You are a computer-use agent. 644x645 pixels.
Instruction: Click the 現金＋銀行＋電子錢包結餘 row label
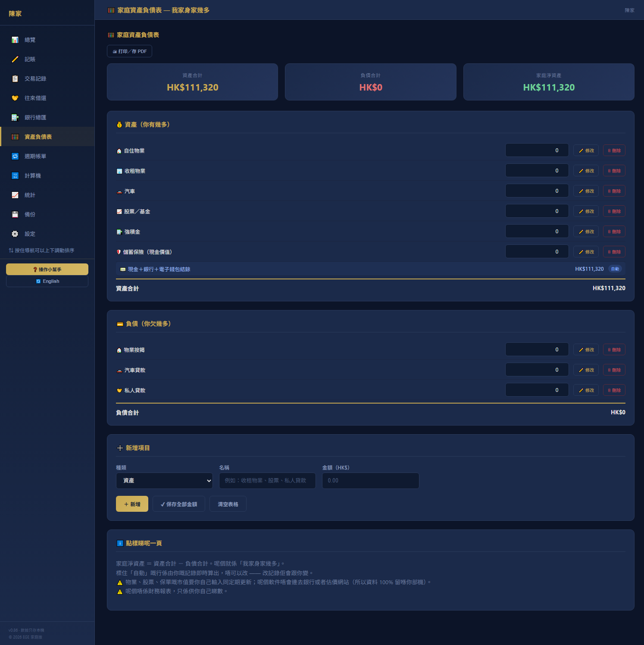click(159, 269)
